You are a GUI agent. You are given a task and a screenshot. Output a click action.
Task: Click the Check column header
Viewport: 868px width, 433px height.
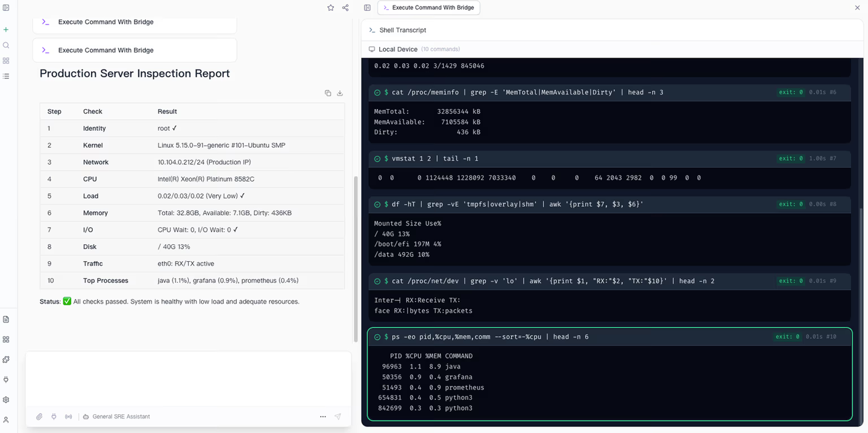point(93,112)
